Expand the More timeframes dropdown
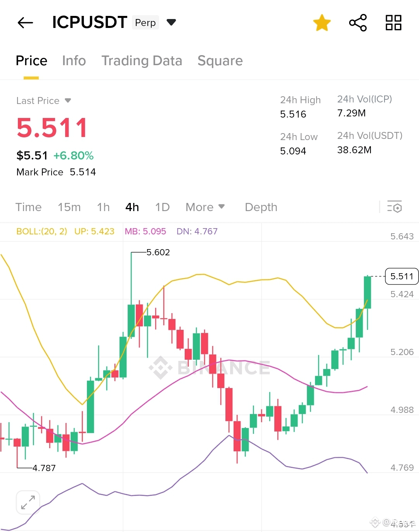The height and width of the screenshot is (532, 419). (205, 207)
